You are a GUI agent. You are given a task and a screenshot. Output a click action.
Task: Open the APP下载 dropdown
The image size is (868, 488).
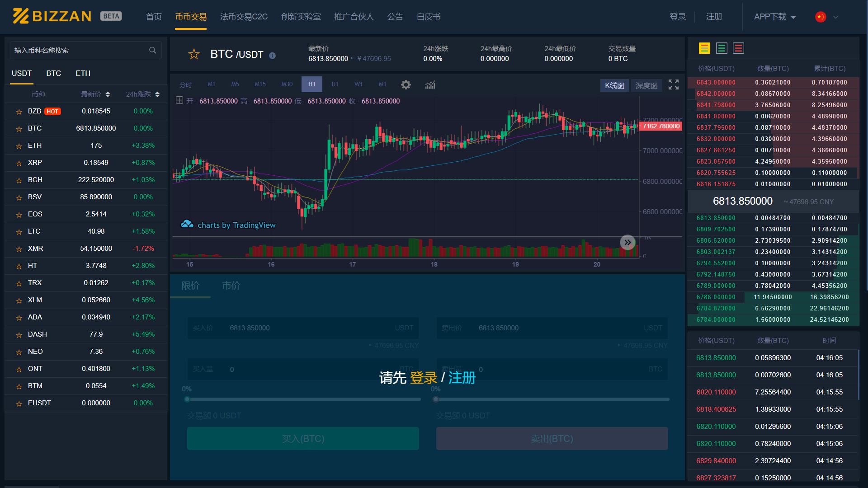[774, 16]
